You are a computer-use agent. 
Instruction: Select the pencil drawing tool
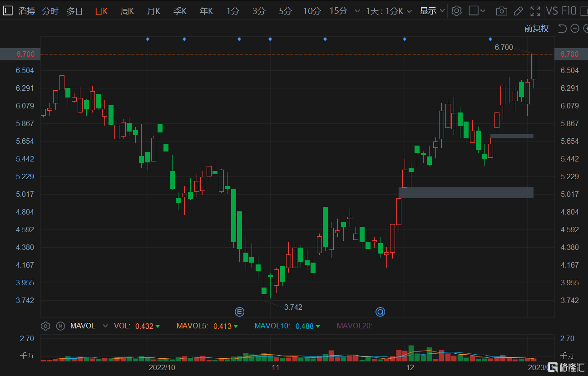click(519, 11)
